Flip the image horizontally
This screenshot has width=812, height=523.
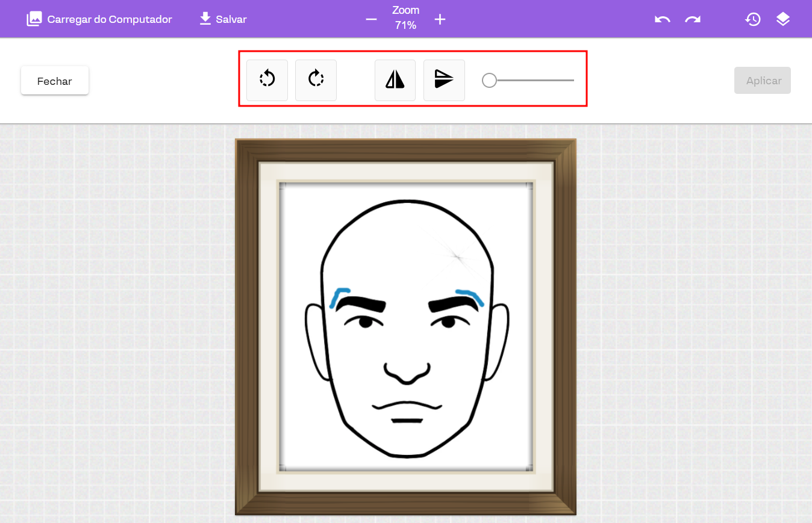coord(395,80)
